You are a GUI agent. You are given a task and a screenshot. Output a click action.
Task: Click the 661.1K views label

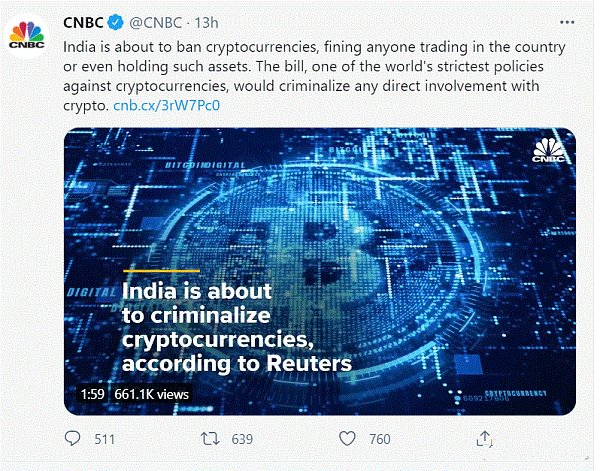pyautogui.click(x=151, y=394)
